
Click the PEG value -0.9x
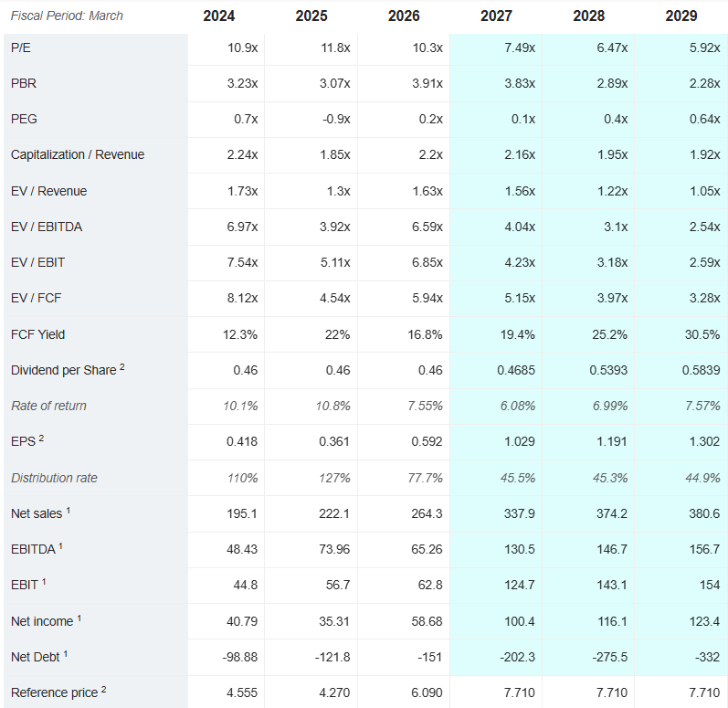click(x=336, y=120)
